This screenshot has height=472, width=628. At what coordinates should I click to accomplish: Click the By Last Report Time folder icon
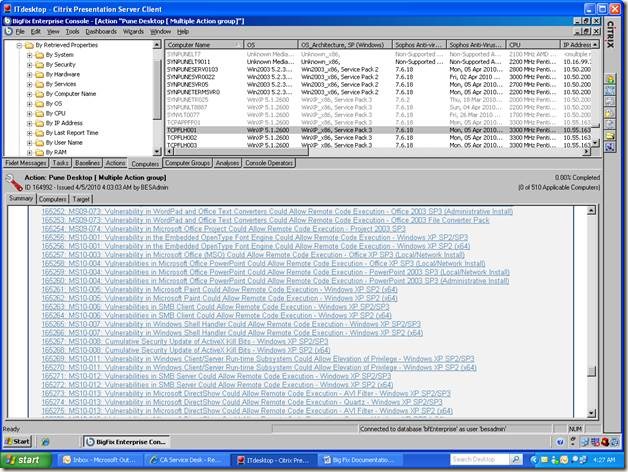point(39,133)
